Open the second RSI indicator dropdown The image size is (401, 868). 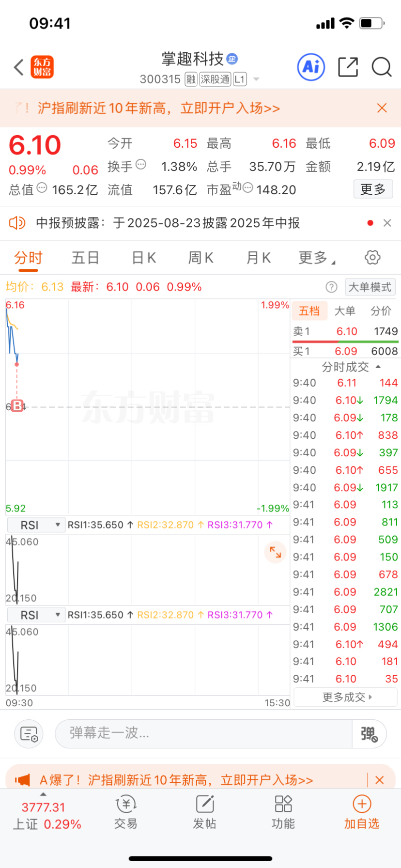tap(36, 615)
